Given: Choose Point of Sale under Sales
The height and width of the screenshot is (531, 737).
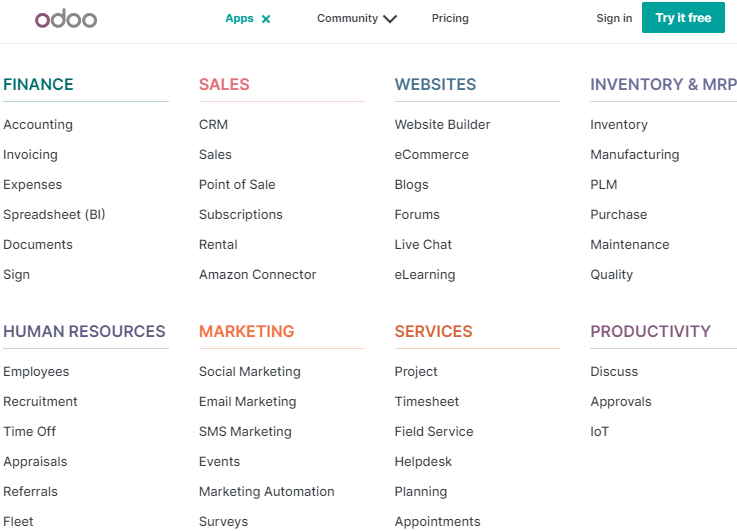Looking at the screenshot, I should 237,185.
